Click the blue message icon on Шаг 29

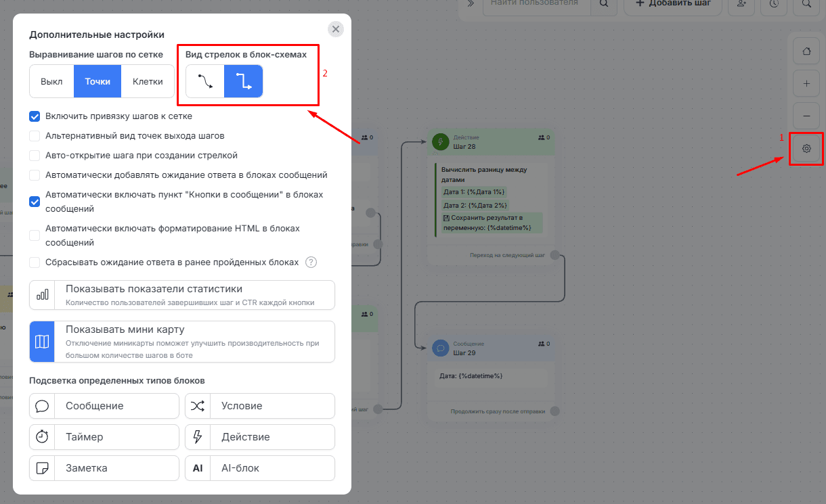[441, 348]
